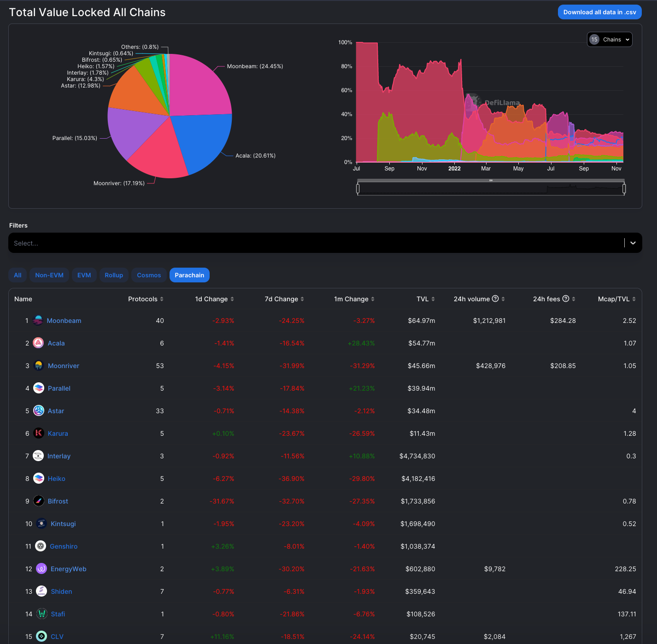Switch to the EVM tab
This screenshot has height=644, width=657.
(84, 275)
